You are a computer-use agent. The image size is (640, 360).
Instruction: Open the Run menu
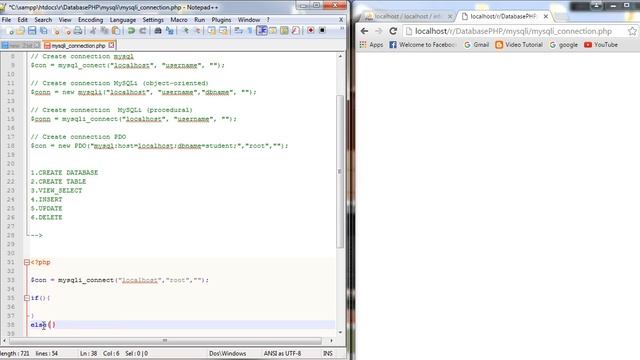(199, 20)
